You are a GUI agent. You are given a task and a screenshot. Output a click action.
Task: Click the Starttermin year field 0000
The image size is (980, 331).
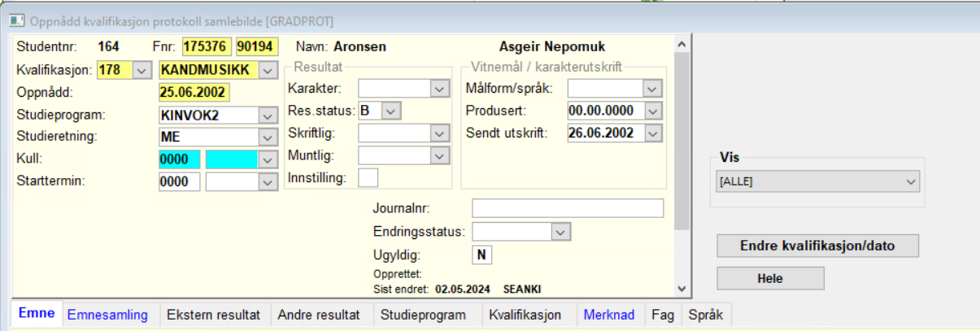[x=180, y=181]
